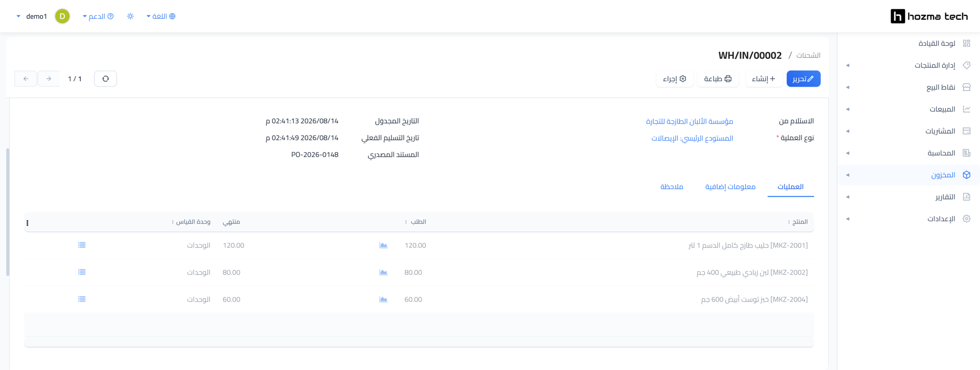Open detailed operations list icon for MKZ-2001

click(82, 245)
